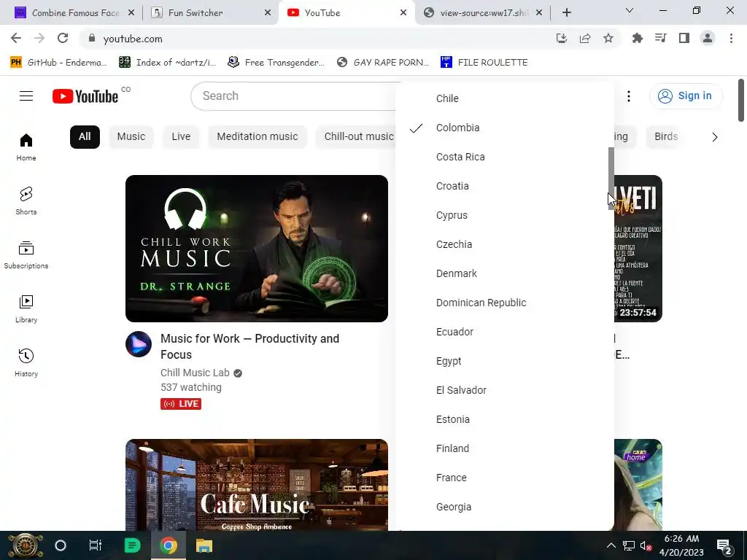Open the Extensions puzzle icon
This screenshot has height=560, width=747.
[x=638, y=39]
